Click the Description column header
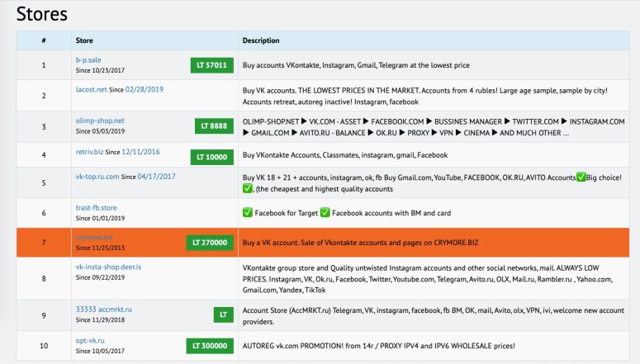The height and width of the screenshot is (364, 640). (x=261, y=40)
